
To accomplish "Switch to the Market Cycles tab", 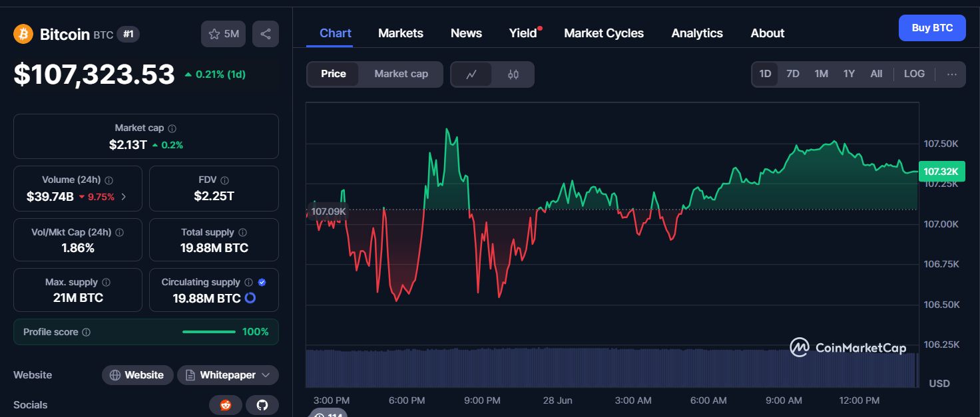I will point(604,33).
